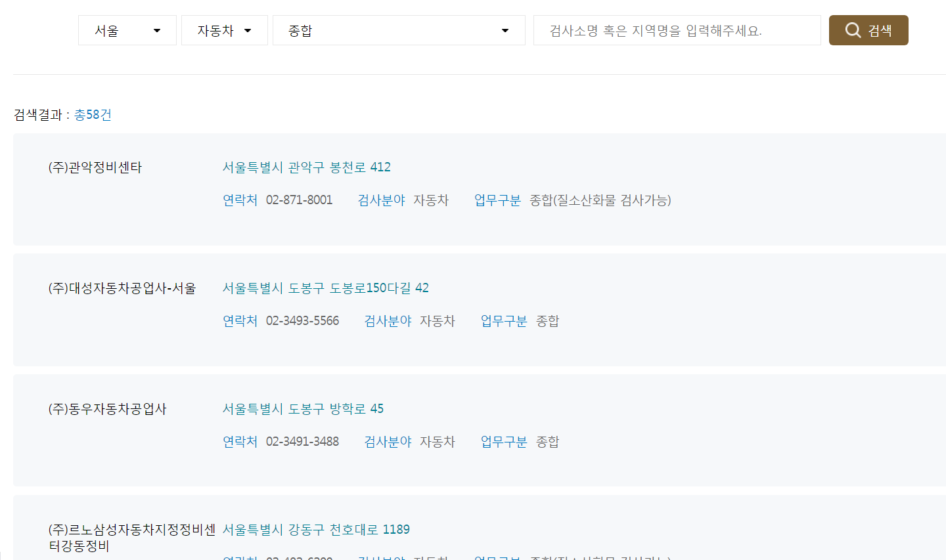The image size is (946, 560).
Task: Click 검색결과 label text
Action: click(x=38, y=115)
